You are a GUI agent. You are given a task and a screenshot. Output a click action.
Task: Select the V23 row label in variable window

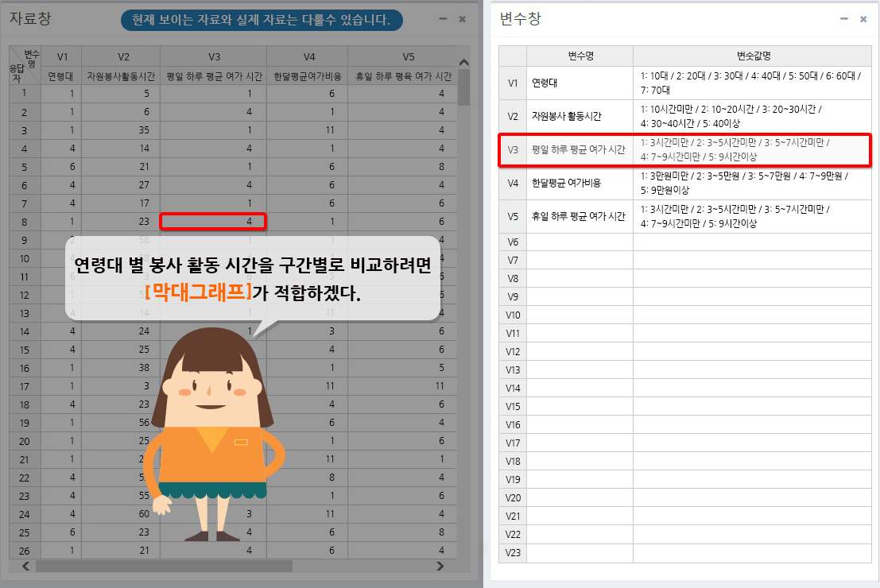pyautogui.click(x=513, y=553)
